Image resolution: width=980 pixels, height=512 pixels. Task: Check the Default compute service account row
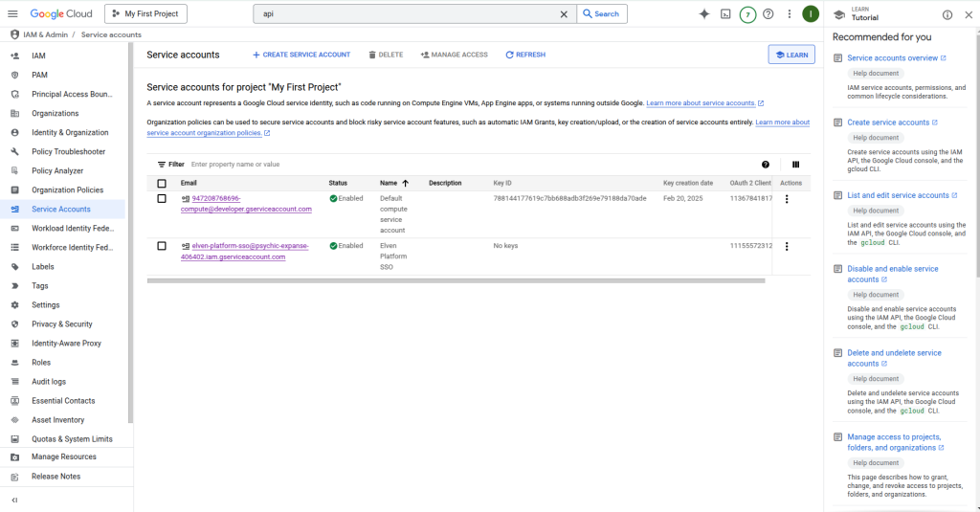click(162, 199)
